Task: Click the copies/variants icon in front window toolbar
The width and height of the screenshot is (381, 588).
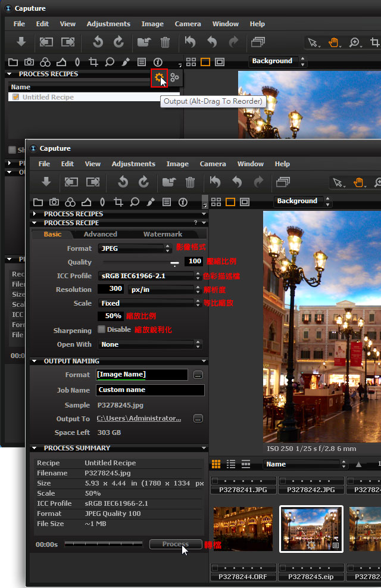Action: (x=283, y=182)
